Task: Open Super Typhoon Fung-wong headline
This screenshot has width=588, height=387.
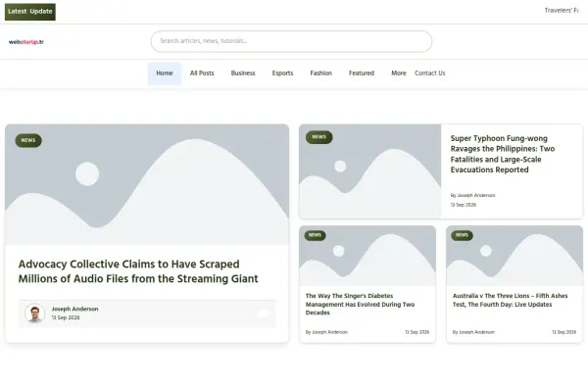Action: (503, 154)
